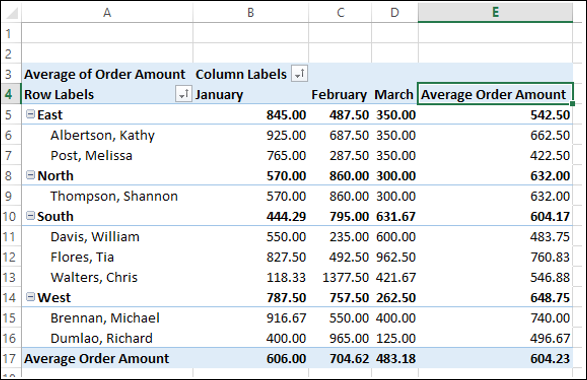Collapse the South group
Image resolution: width=587 pixels, height=380 pixels.
(30, 216)
